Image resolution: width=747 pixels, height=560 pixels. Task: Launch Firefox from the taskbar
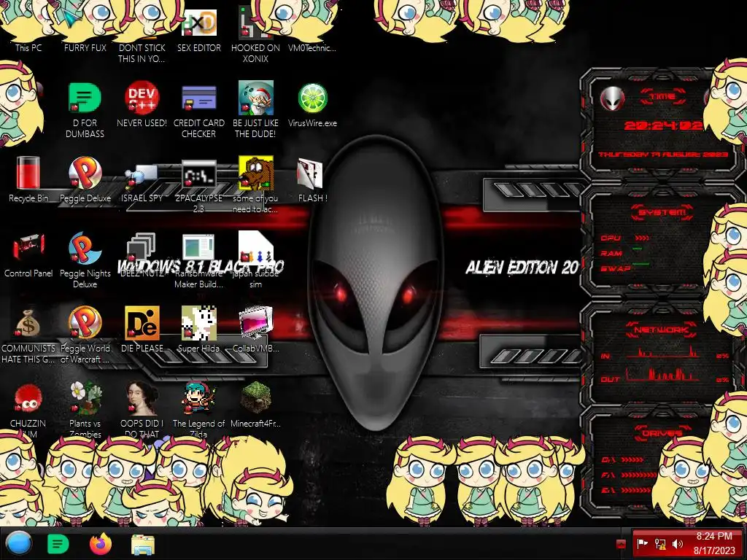[x=101, y=544]
